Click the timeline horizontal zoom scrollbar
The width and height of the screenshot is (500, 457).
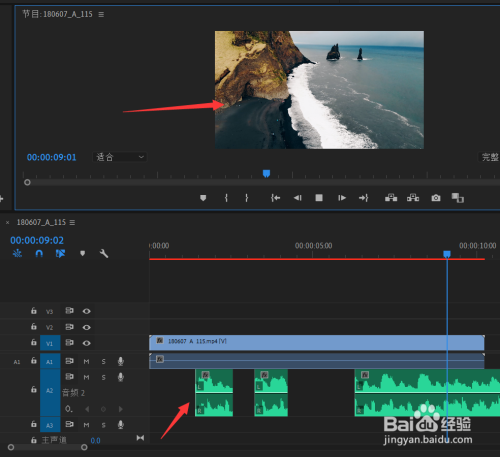pos(48,447)
